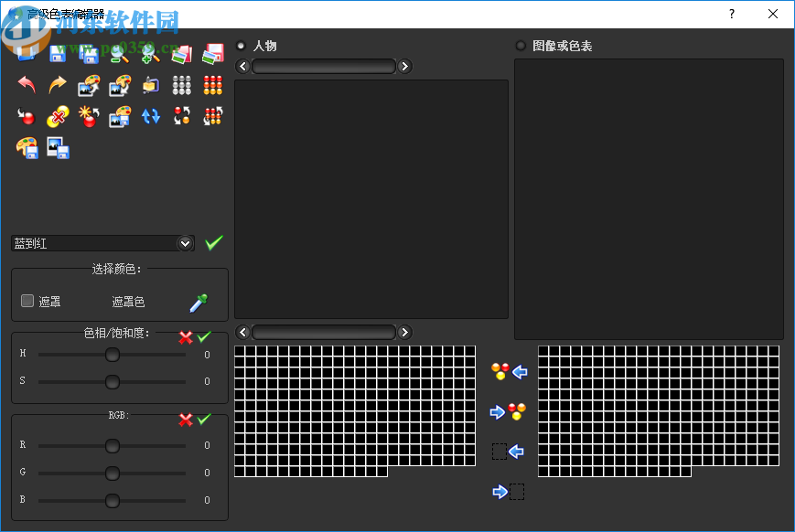795x532 pixels.
Task: Copy colored balls to right palette
Action: pos(508,411)
